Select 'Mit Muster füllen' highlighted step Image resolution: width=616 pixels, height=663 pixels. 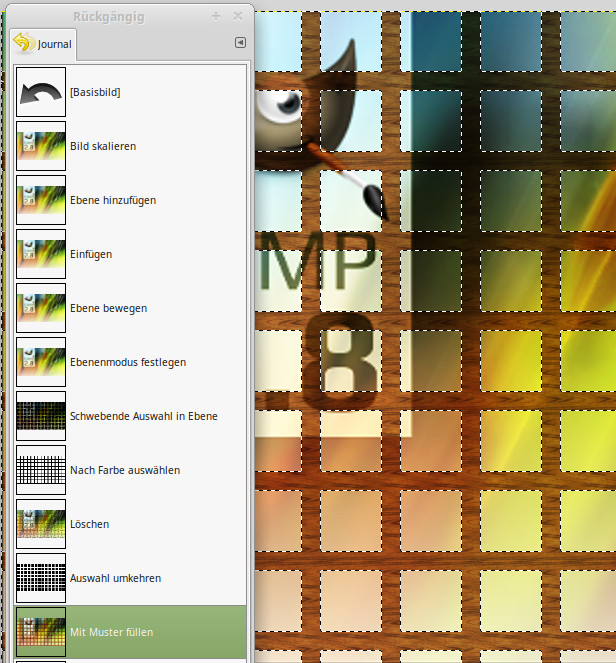[111, 632]
